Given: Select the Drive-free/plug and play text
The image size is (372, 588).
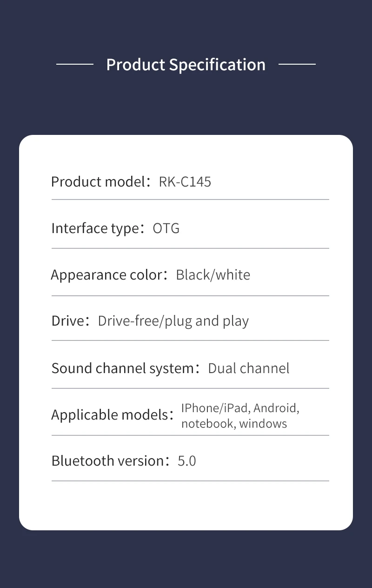Looking at the screenshot, I should tap(173, 321).
